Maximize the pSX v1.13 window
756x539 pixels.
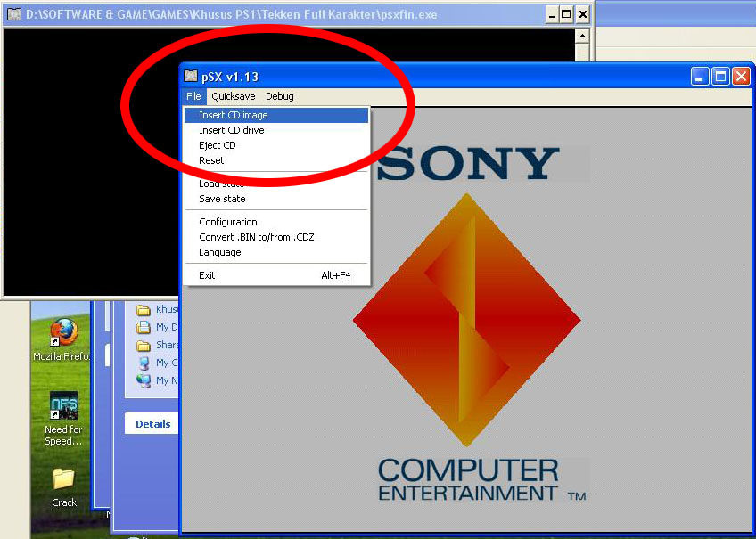pos(721,76)
